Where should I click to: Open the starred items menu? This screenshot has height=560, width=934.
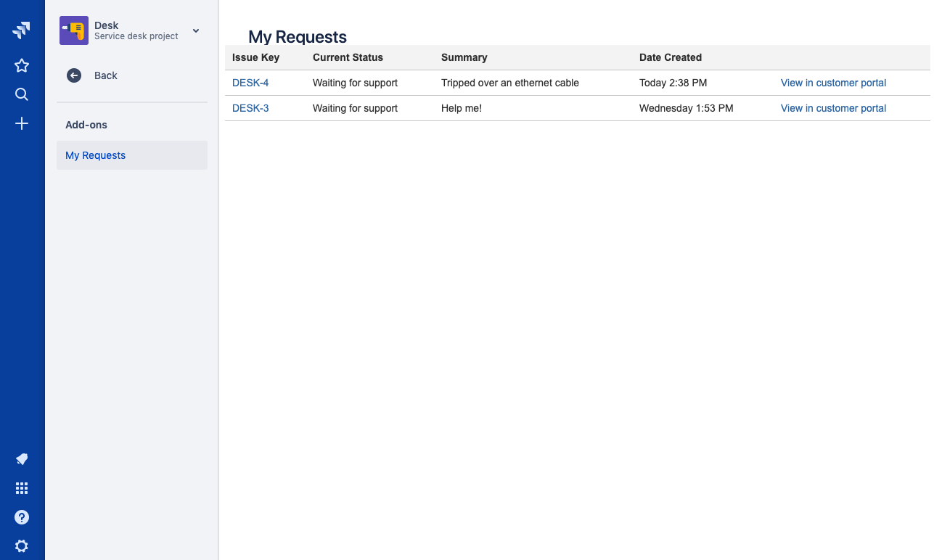point(21,65)
